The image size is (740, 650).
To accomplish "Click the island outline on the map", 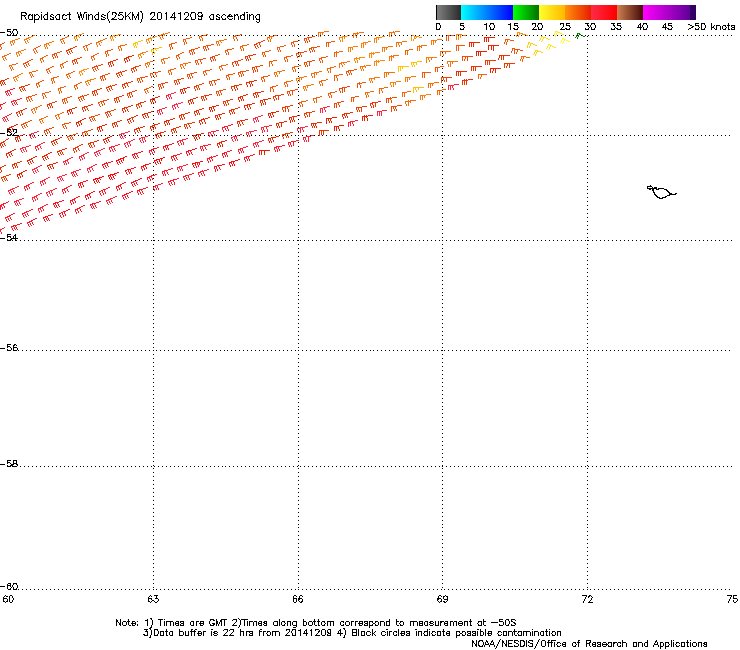I will 661,192.
